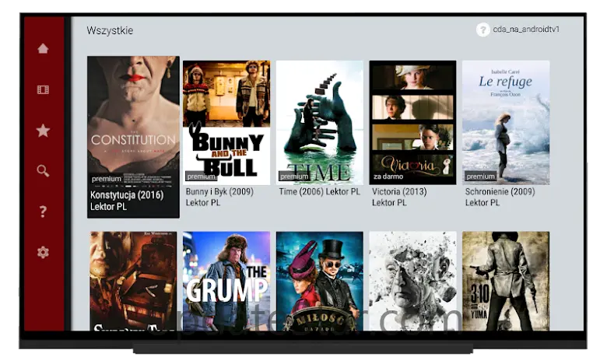Select the Le refuge movie poster

pos(506,122)
